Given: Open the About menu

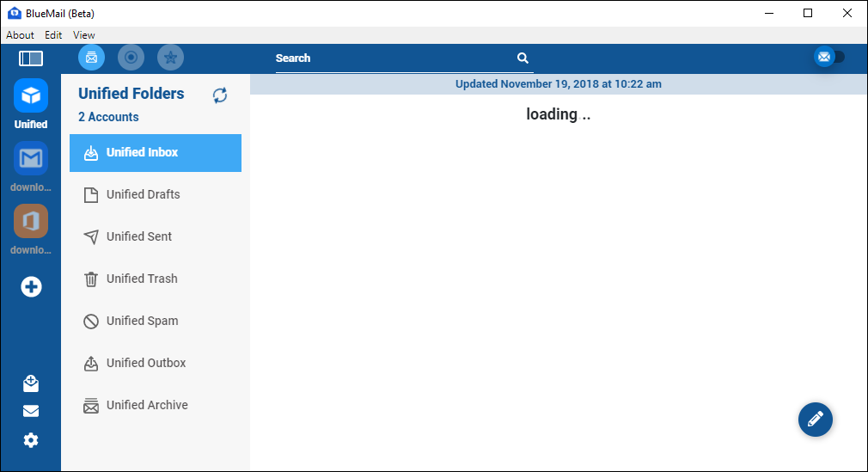Looking at the screenshot, I should 20,35.
